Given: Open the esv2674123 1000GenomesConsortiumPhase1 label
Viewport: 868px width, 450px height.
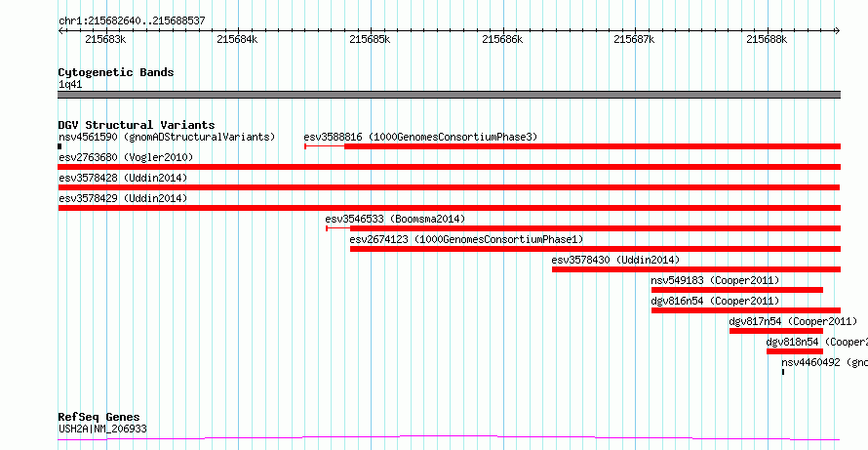Looking at the screenshot, I should tap(466, 239).
